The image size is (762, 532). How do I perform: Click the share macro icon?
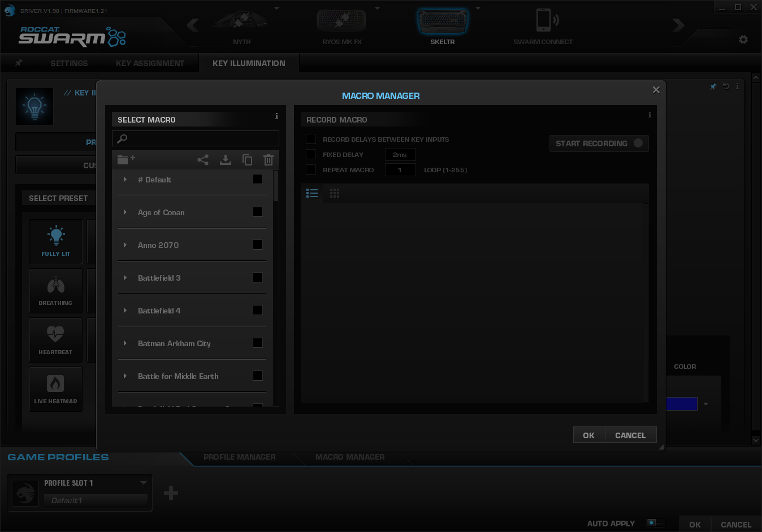[x=203, y=160]
